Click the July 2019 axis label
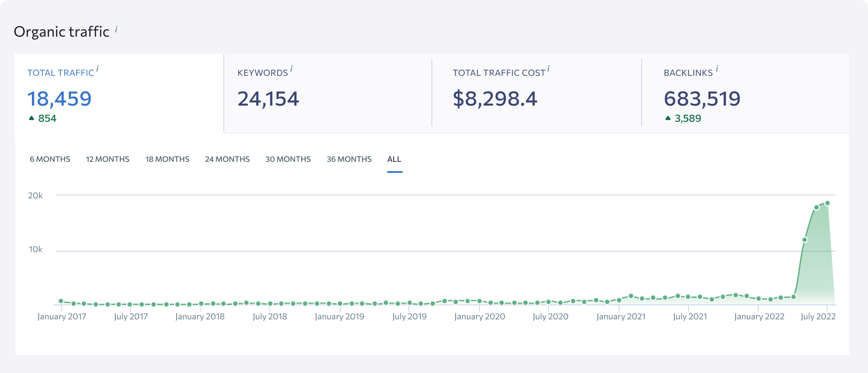The width and height of the screenshot is (868, 373). (409, 317)
